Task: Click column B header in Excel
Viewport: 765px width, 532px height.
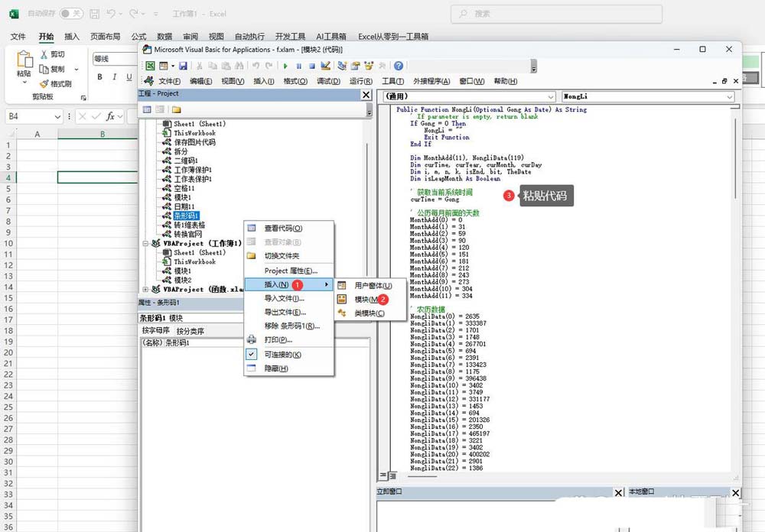Action: [103, 134]
